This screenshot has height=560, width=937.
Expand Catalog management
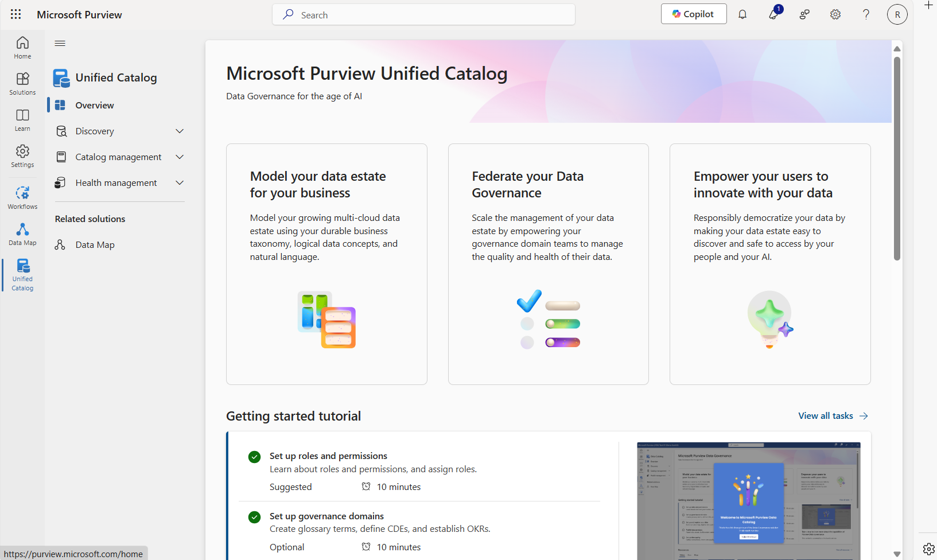click(x=179, y=156)
